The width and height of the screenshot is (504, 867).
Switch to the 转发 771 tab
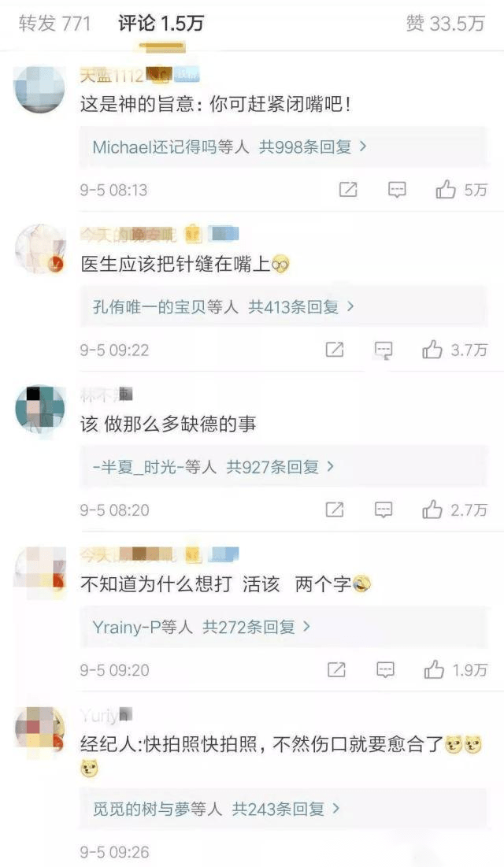(x=55, y=23)
